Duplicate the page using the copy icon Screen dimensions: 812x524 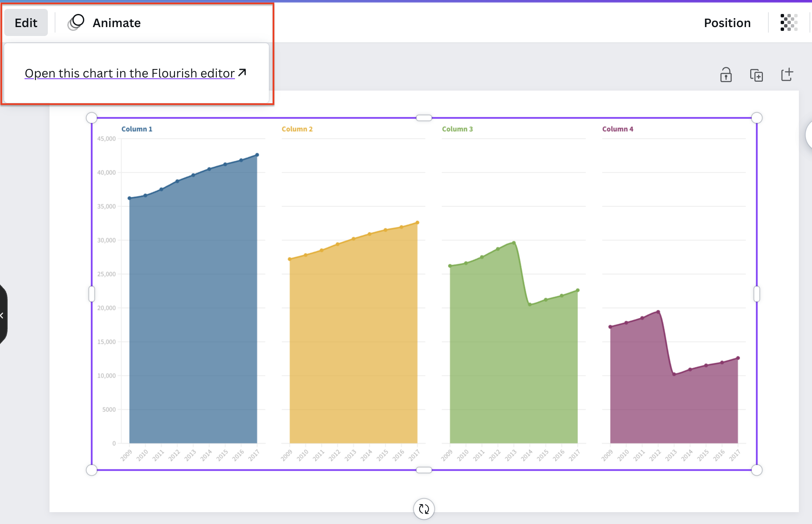756,75
